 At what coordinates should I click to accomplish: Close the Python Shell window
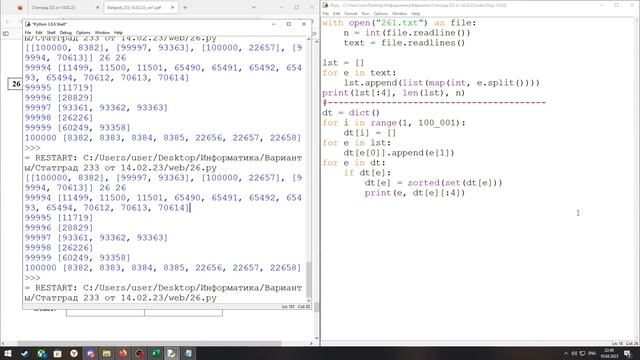(x=304, y=24)
